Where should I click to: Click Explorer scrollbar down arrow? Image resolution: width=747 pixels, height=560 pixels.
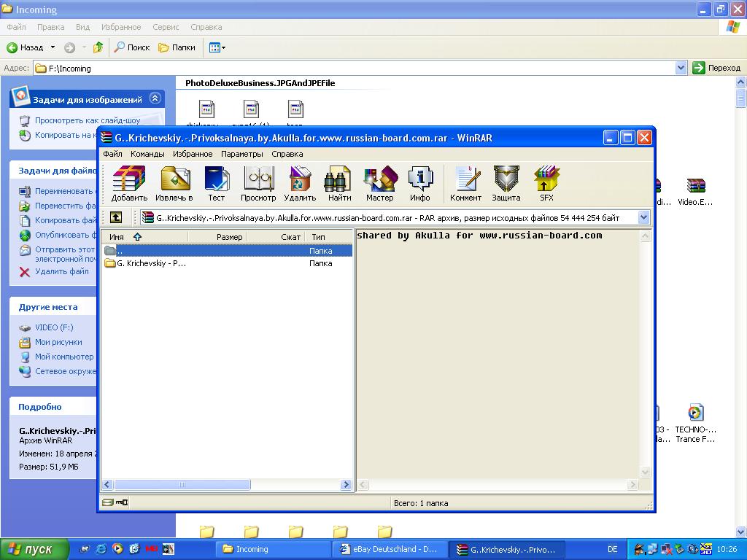coord(741,531)
